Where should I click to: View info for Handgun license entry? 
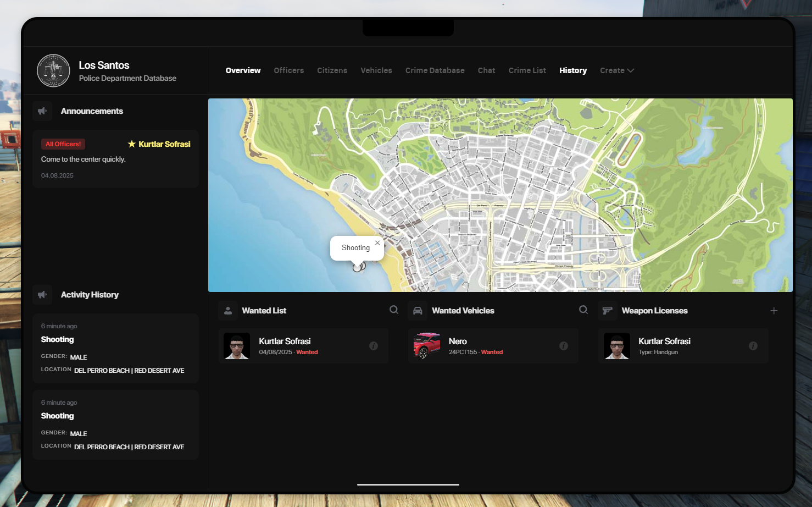[753, 346]
